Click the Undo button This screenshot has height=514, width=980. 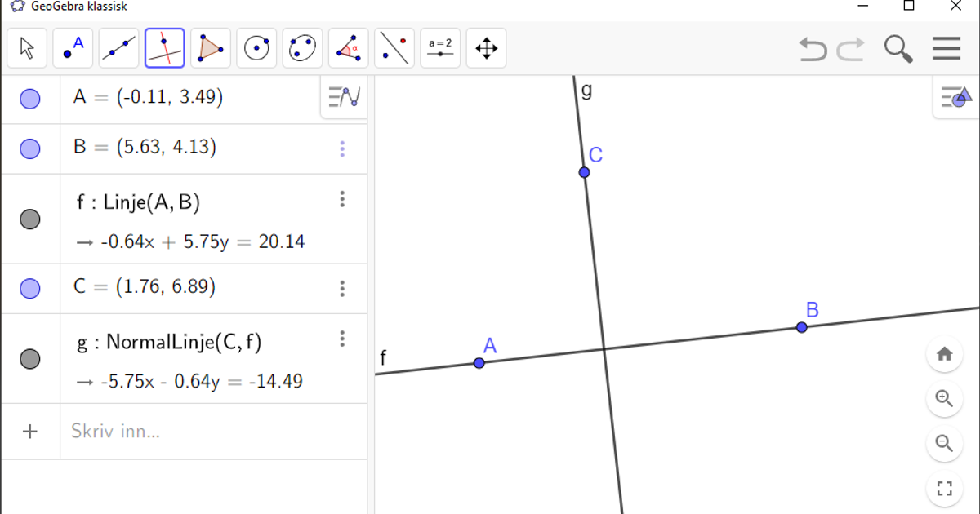coord(812,49)
